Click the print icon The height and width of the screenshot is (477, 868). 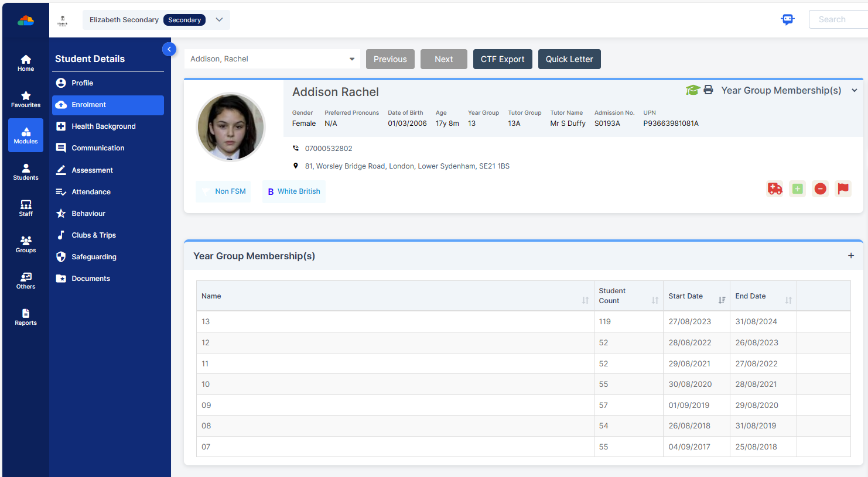(x=708, y=90)
